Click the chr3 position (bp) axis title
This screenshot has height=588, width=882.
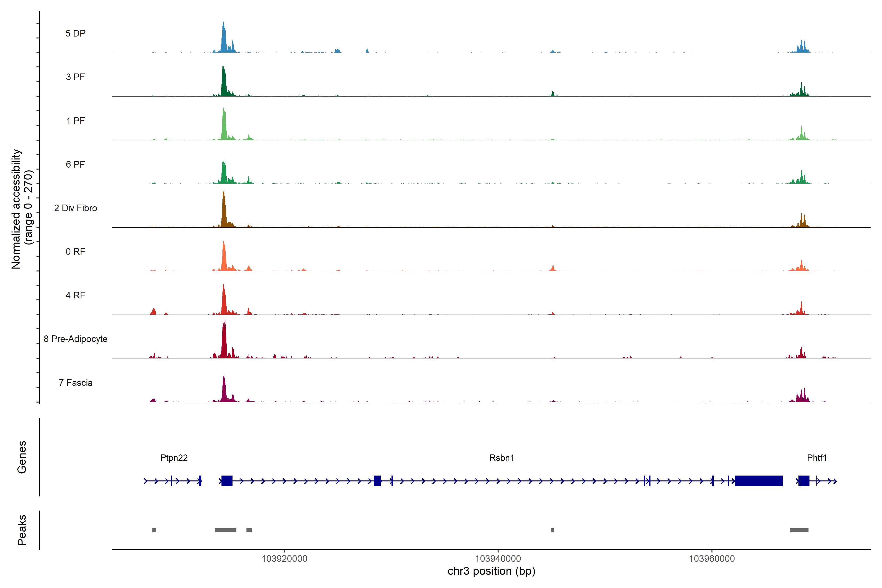pyautogui.click(x=491, y=571)
